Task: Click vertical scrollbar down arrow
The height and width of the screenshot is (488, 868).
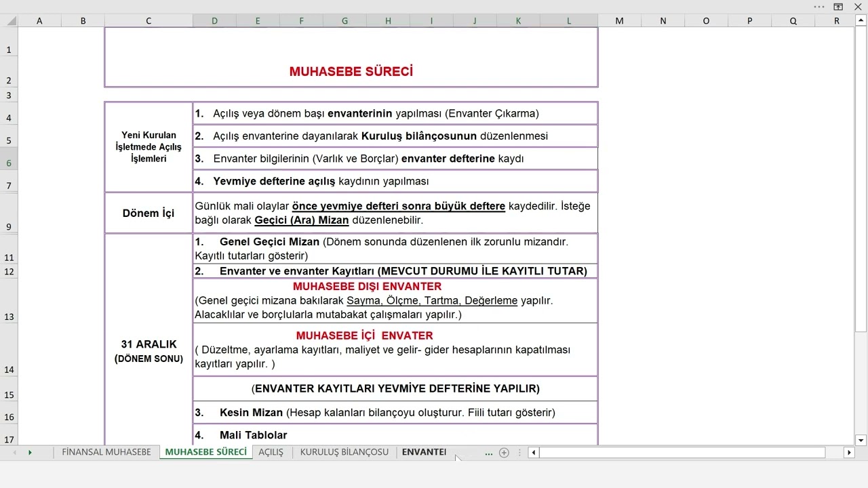Action: point(861,441)
